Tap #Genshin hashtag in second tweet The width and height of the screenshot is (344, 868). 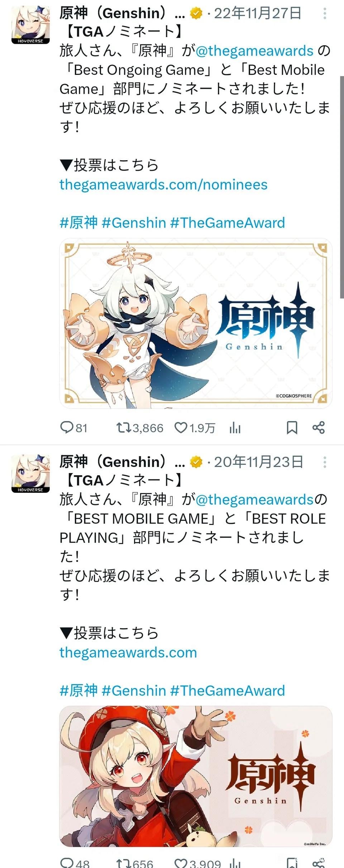point(134,690)
